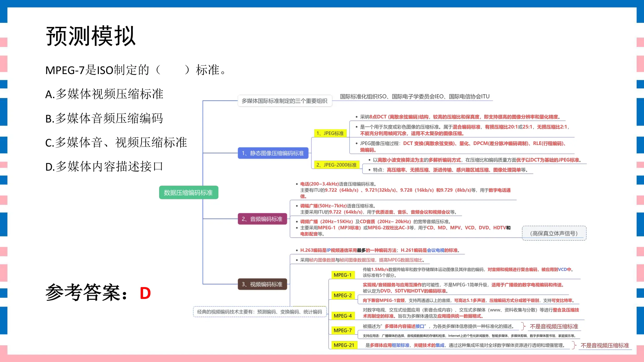Click the 'JPEG图像压缩过程' bullet

pos(461,147)
